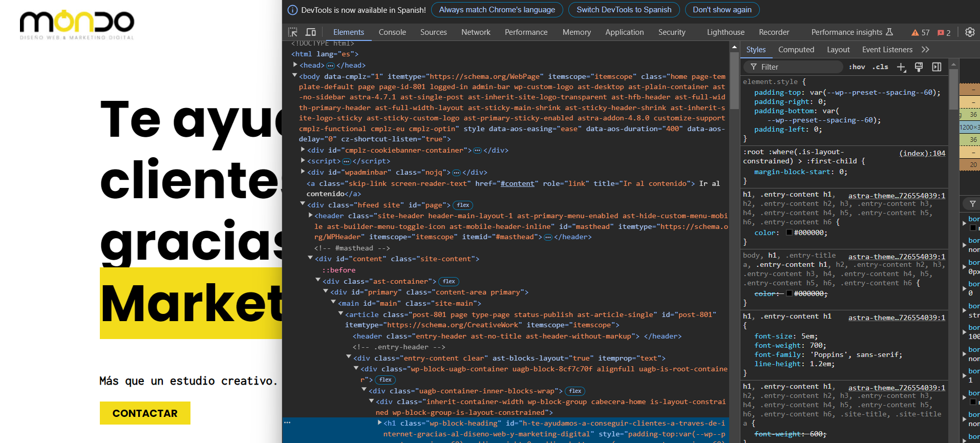Collapse the main site-main node
The height and width of the screenshot is (443, 980).
333,302
